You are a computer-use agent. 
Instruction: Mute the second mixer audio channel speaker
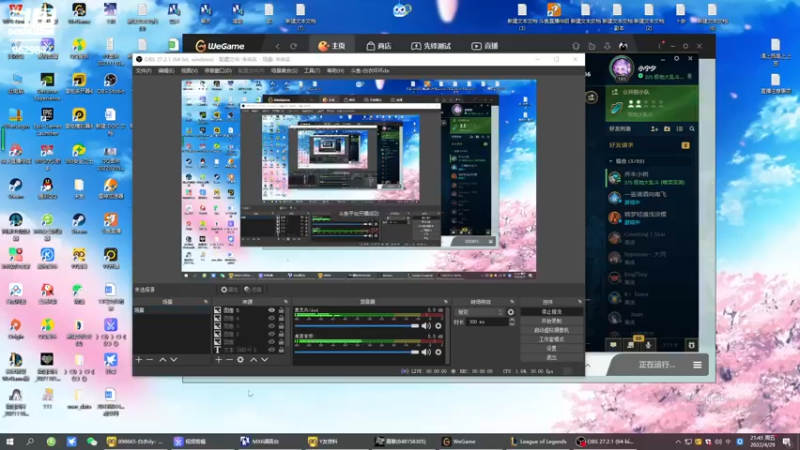[426, 352]
